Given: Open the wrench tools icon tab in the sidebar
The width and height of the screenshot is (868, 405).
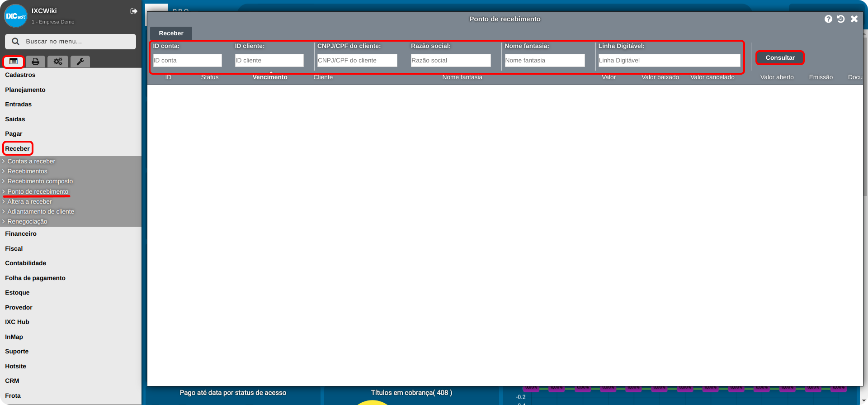Looking at the screenshot, I should tap(80, 62).
